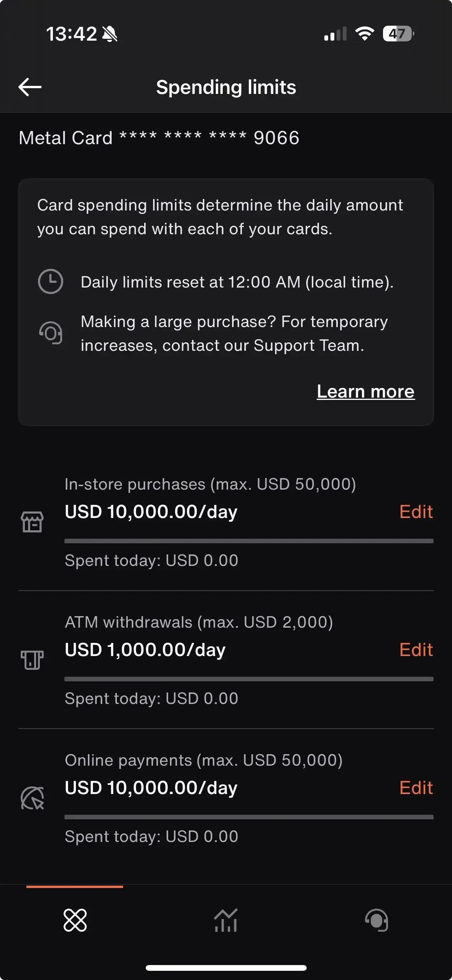Open the Learn more link
452x980 pixels.
(x=365, y=391)
